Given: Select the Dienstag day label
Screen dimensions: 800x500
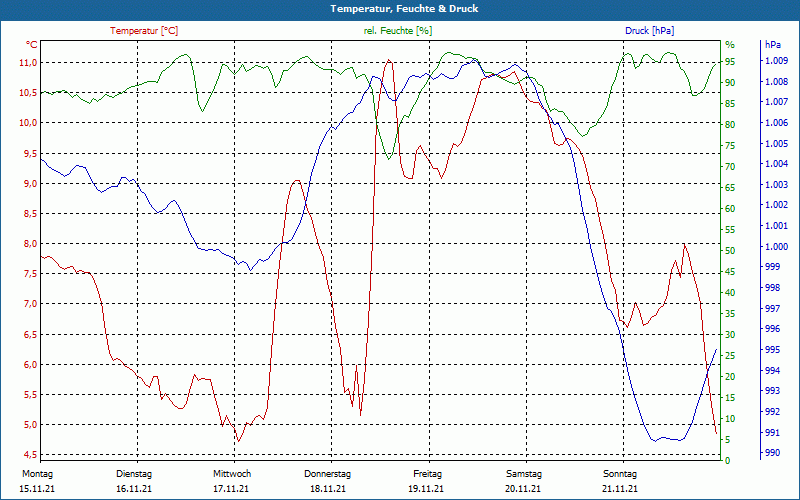Looking at the screenshot, I should 134,474.
